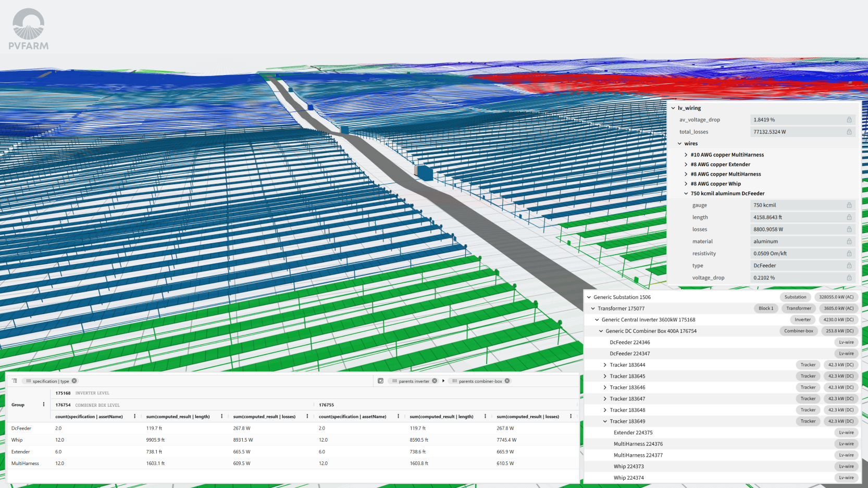Click the breadcrumb arrow between the parents filter chips
Image resolution: width=868 pixels, height=488 pixels.
tap(443, 381)
